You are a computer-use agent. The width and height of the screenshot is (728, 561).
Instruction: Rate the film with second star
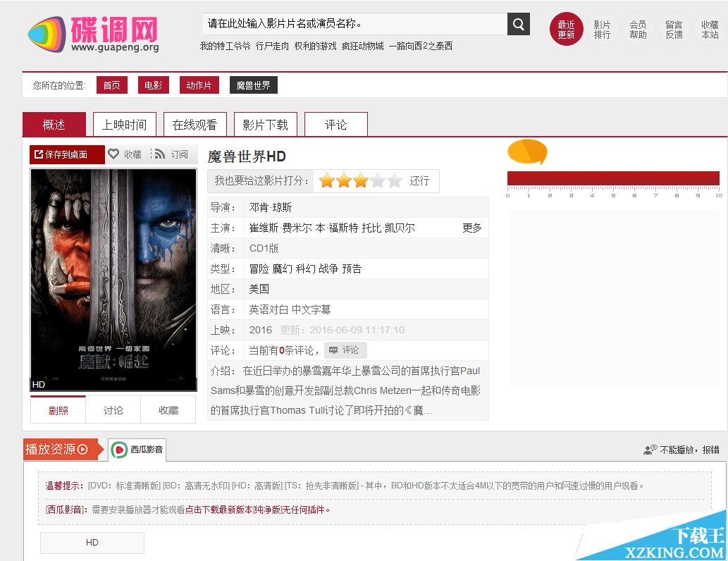pos(344,180)
